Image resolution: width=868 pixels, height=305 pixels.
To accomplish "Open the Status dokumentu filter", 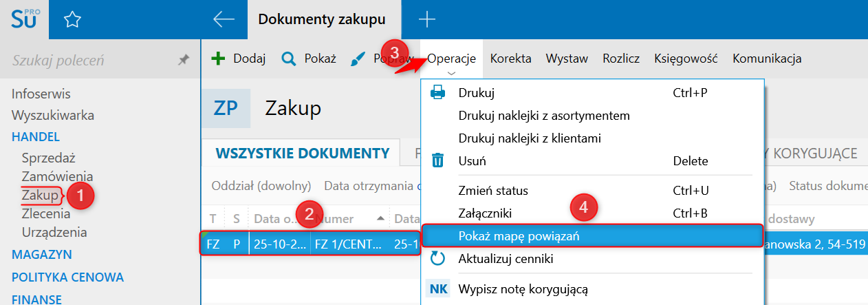I will pyautogui.click(x=828, y=186).
